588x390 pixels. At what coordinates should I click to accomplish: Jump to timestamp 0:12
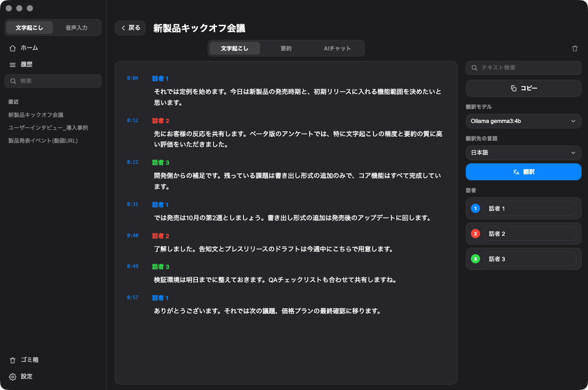pyautogui.click(x=133, y=120)
